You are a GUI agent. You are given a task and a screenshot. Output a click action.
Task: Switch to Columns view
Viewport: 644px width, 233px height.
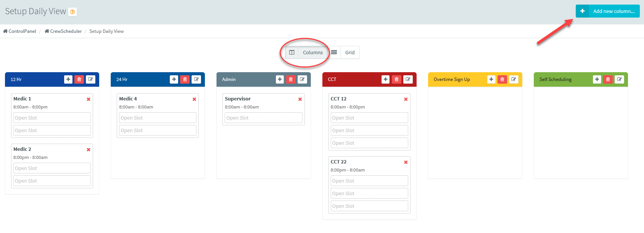(x=306, y=52)
